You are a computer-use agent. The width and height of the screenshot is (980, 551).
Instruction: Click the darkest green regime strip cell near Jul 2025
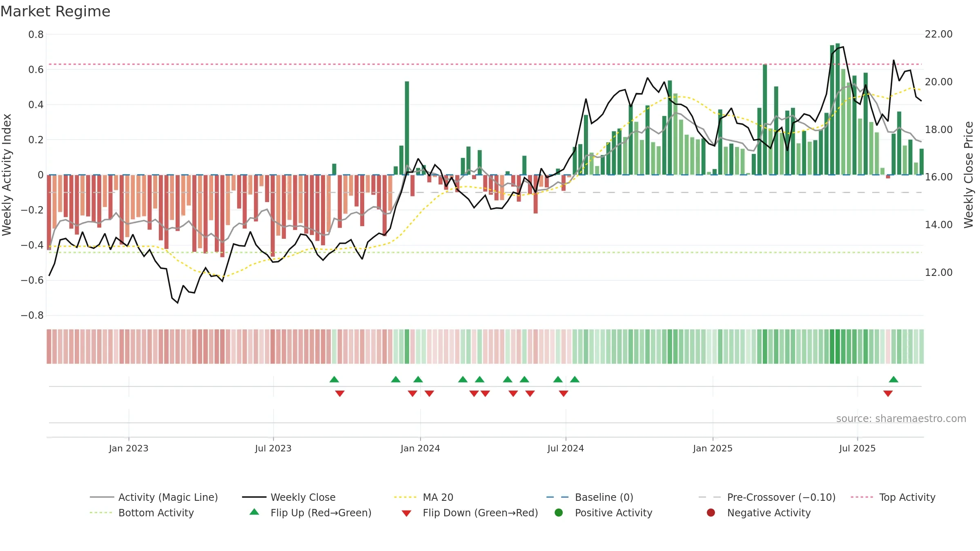click(837, 347)
